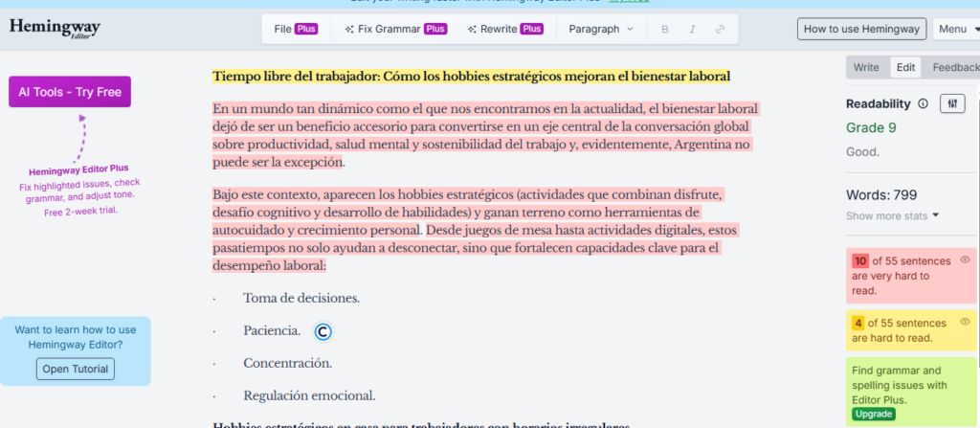
Task: Click the 'Concentración.' bullet line
Action: pos(287,363)
